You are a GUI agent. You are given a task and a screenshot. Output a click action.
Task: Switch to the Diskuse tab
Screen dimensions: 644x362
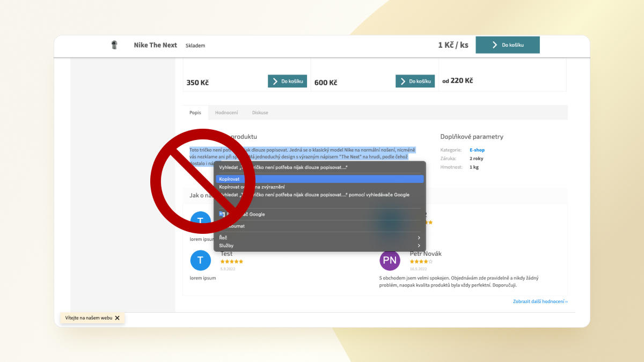[260, 113]
